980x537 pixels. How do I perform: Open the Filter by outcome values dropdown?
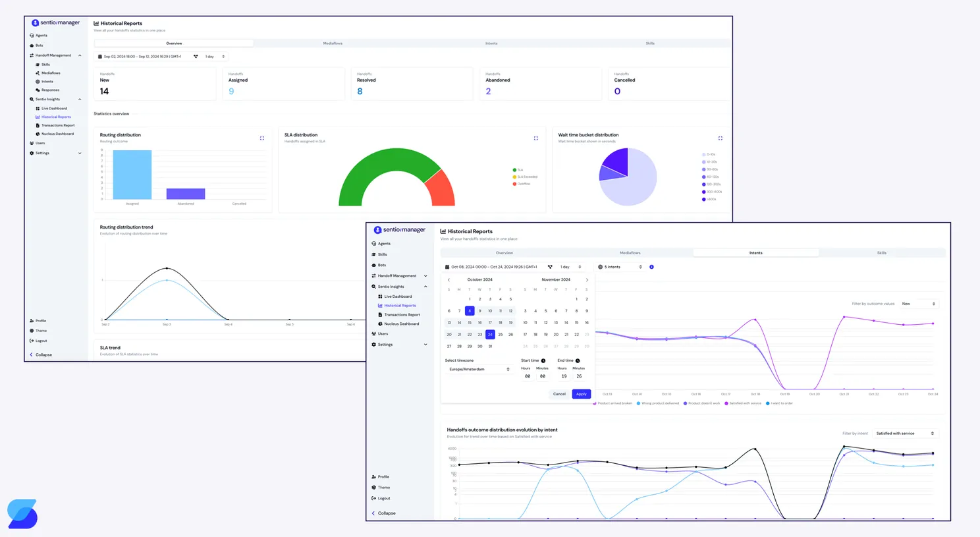tap(918, 304)
